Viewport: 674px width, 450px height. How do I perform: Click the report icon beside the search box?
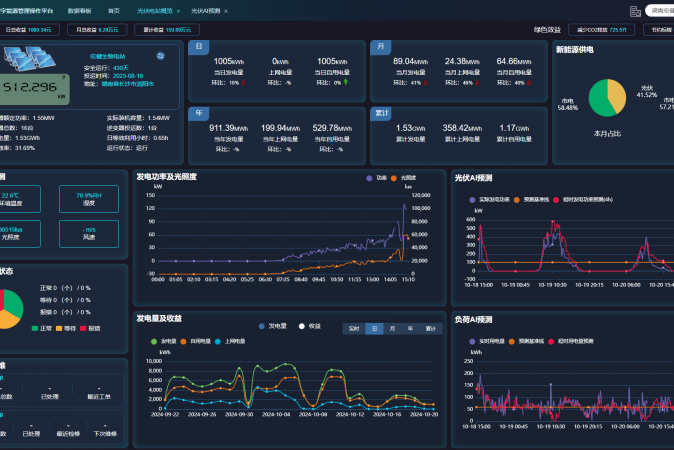pyautogui.click(x=635, y=11)
